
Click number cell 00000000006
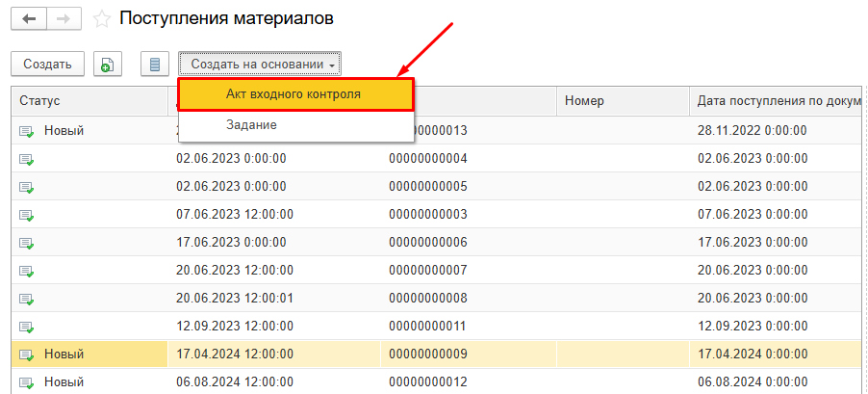click(427, 242)
